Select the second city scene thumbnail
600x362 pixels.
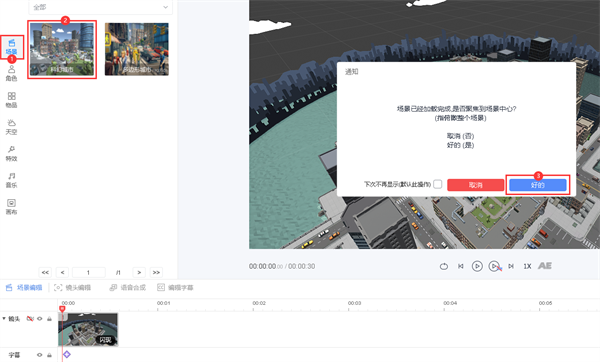[x=137, y=49]
